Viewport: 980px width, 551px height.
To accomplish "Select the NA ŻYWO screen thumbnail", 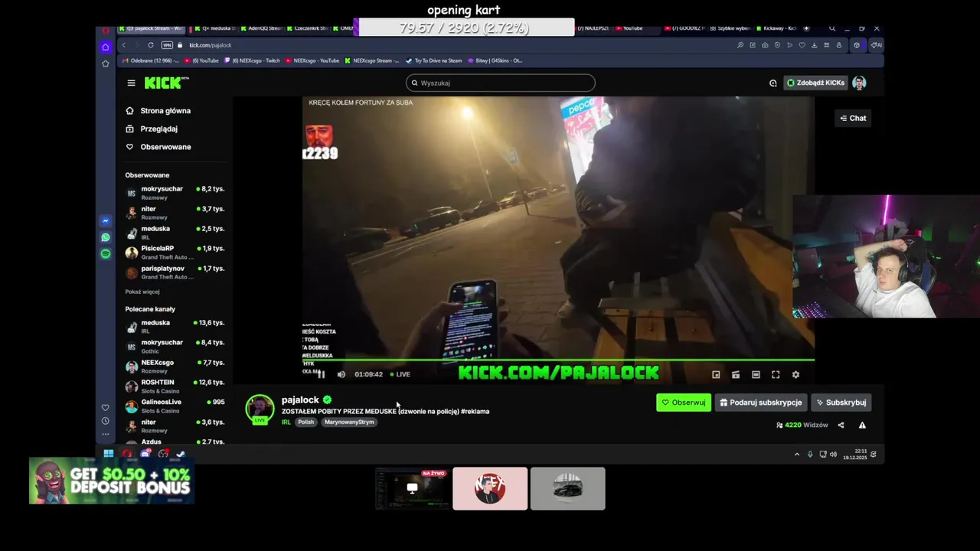I will point(412,488).
